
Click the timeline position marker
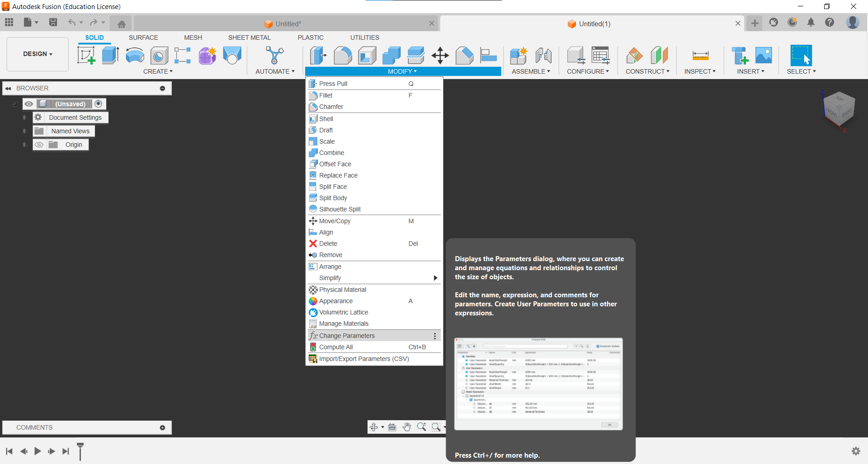[x=80, y=451]
